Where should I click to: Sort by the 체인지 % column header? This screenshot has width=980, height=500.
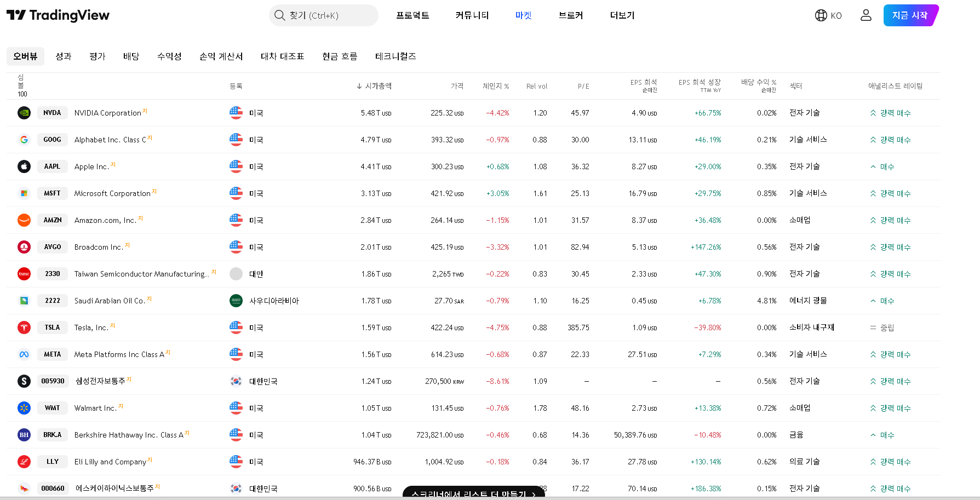[496, 86]
